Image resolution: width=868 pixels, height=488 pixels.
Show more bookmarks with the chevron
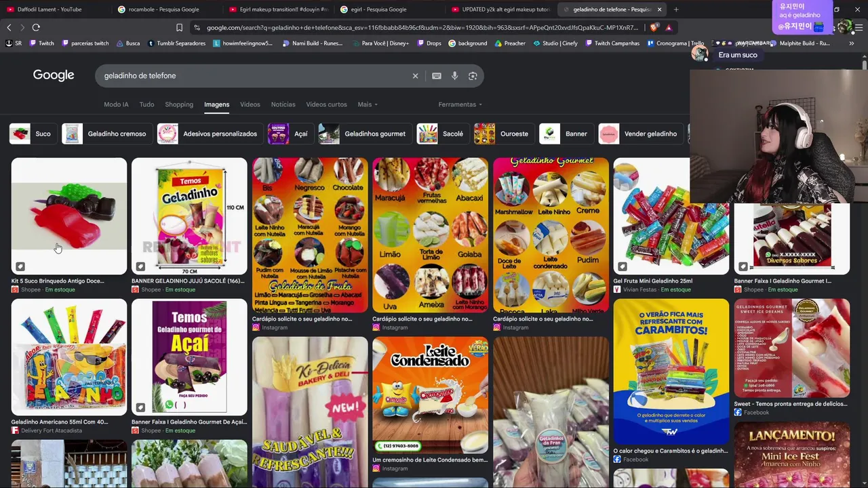point(852,43)
